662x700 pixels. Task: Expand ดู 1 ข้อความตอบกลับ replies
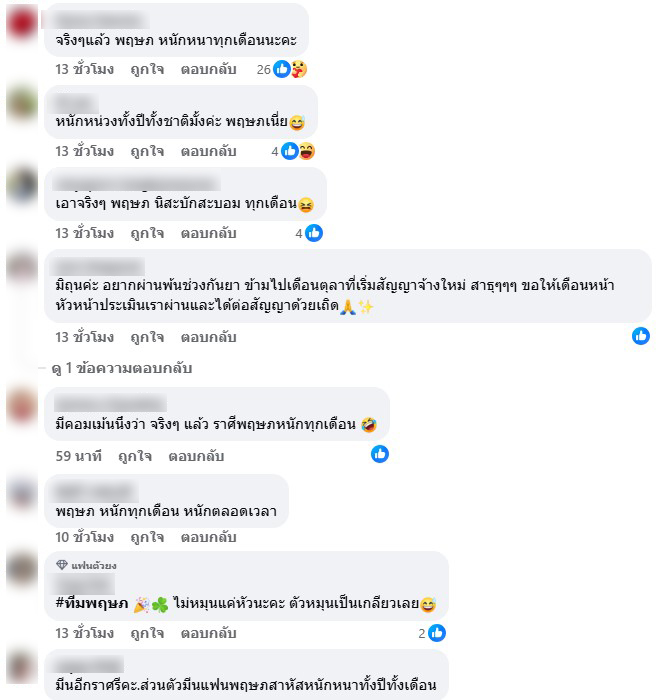click(121, 368)
